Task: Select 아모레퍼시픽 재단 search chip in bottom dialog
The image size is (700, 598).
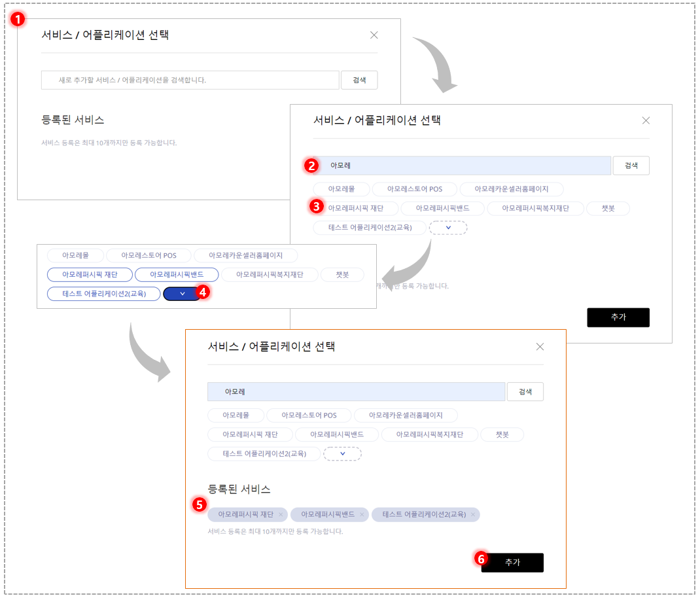Action: pyautogui.click(x=250, y=435)
